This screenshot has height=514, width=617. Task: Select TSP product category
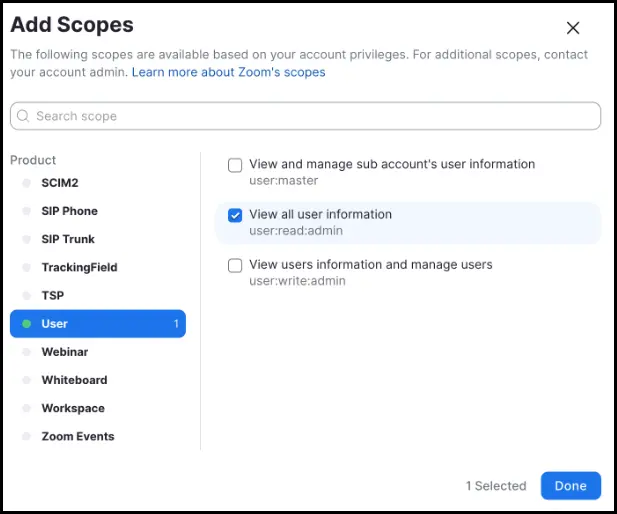click(52, 295)
